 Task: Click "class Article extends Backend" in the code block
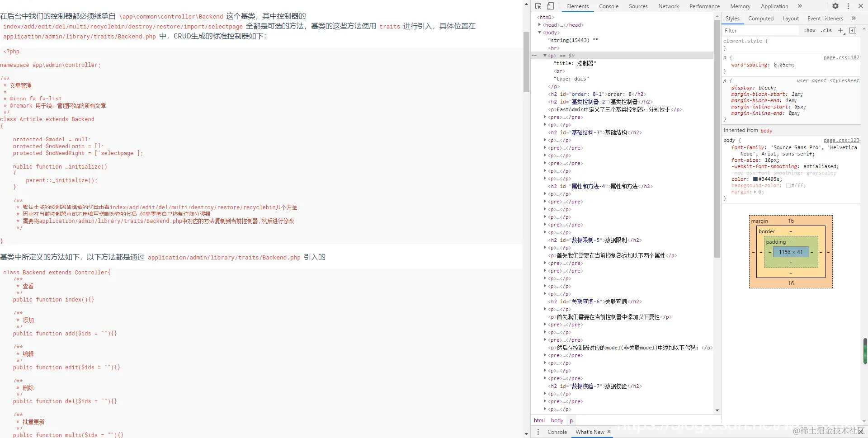pos(47,119)
